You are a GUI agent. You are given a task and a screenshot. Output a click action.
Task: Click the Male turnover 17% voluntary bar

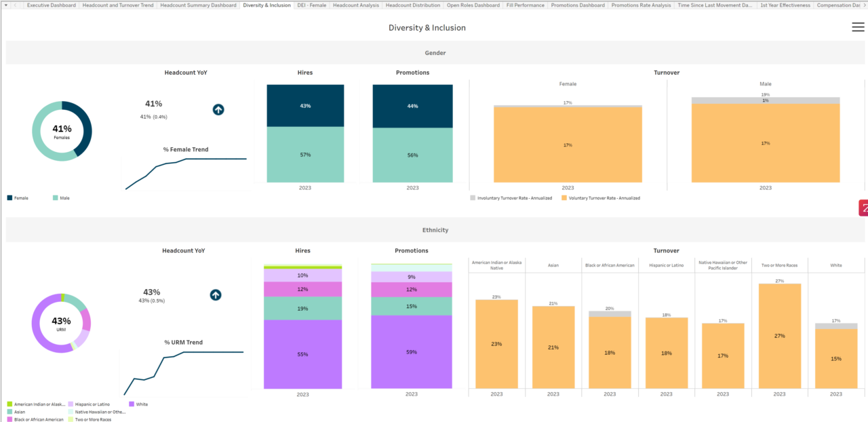pos(766,143)
